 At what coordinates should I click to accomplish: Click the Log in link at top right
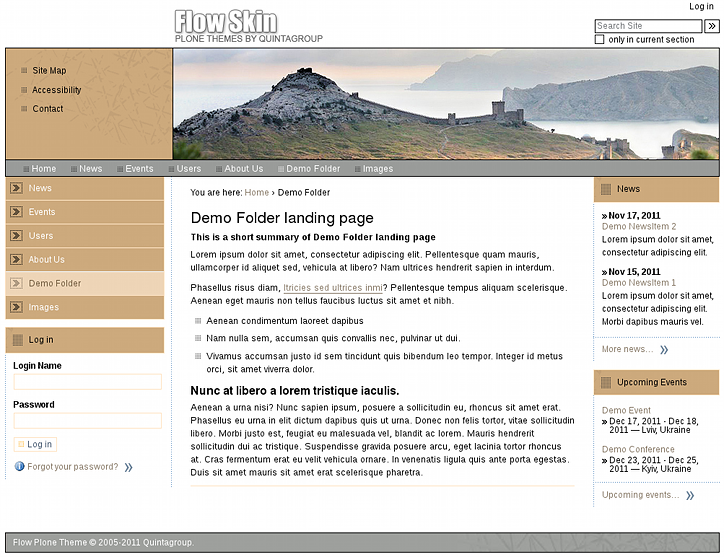[x=701, y=6]
